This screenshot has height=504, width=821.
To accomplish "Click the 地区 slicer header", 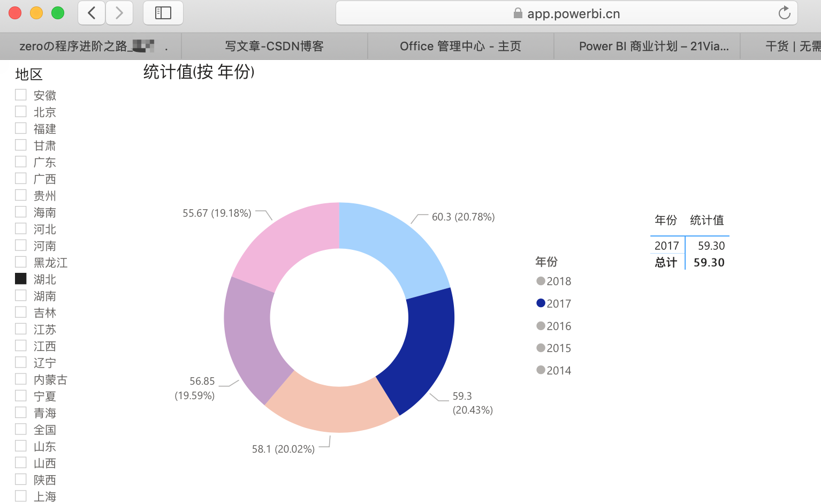I will click(29, 74).
